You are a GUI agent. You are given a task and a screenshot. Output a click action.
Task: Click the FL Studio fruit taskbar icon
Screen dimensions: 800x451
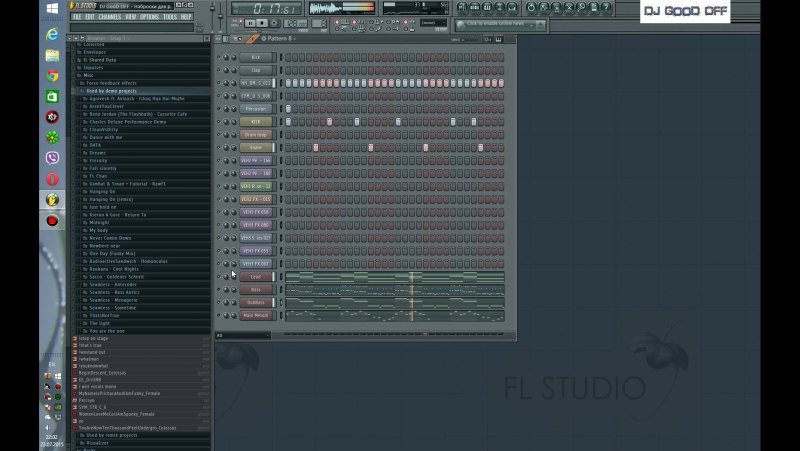click(52, 199)
